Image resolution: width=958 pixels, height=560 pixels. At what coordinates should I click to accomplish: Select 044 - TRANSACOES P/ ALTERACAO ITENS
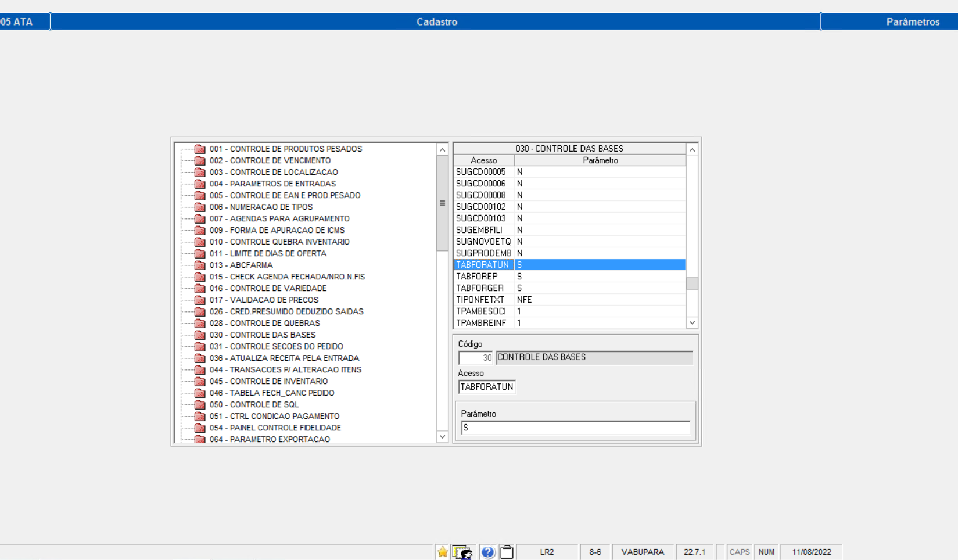coord(285,370)
